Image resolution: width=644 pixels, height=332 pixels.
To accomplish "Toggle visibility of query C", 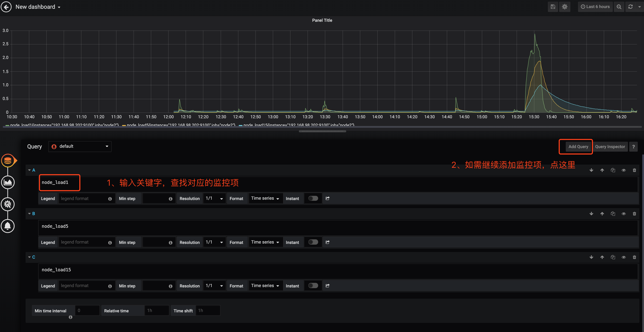I will point(623,257).
